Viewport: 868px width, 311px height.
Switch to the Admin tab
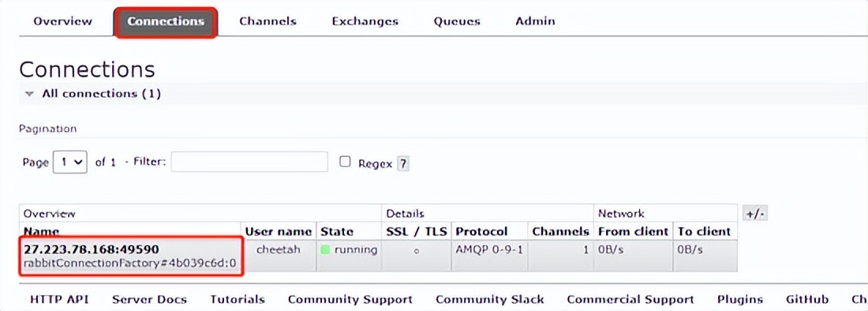[x=535, y=21]
